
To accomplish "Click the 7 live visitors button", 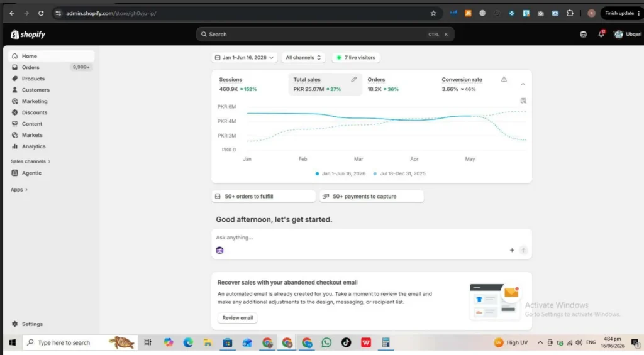I will (x=356, y=57).
